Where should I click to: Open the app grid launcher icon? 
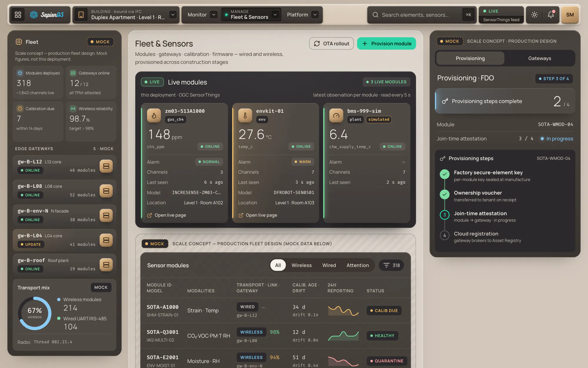coord(18,15)
